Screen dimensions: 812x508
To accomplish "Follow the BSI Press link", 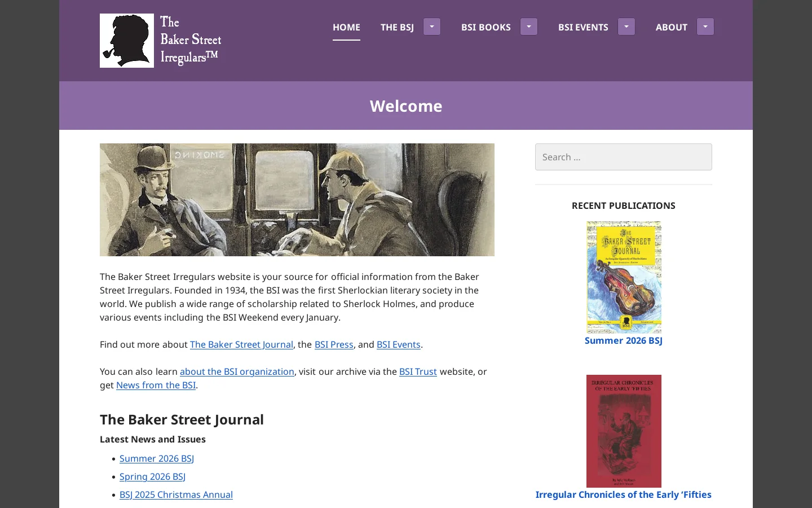I will (334, 344).
